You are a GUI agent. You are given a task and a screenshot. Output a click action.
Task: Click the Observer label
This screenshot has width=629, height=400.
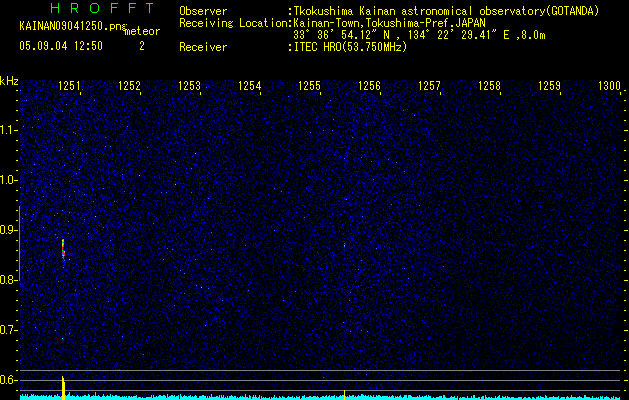[x=203, y=11]
